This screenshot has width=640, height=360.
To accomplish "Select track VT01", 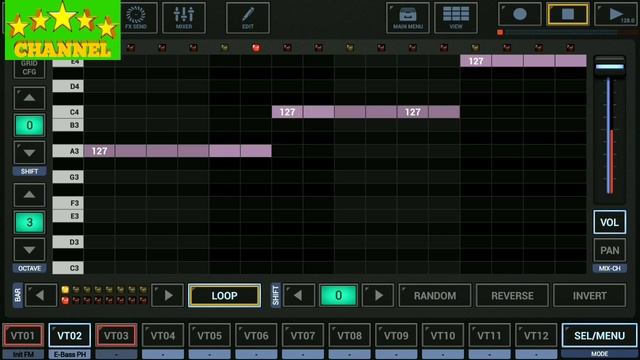I will click(x=23, y=336).
